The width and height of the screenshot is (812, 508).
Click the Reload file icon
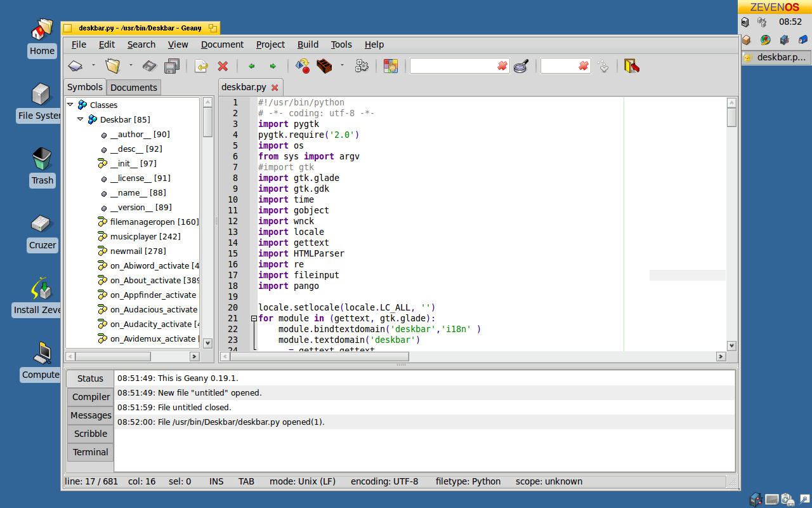click(x=201, y=66)
